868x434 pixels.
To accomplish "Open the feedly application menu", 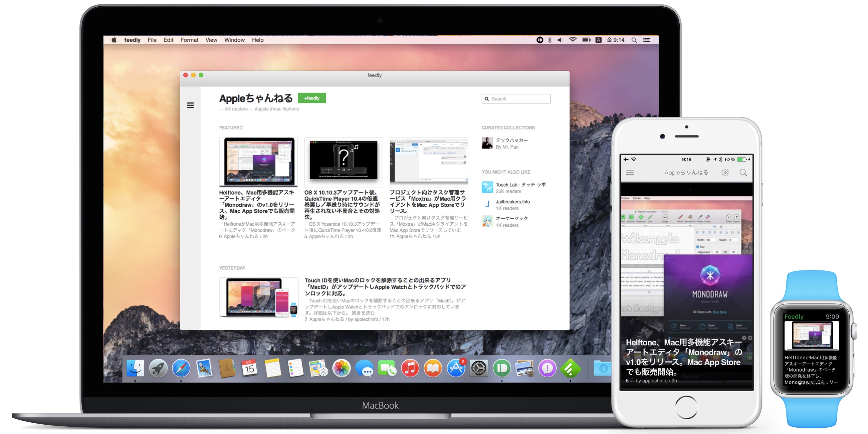I will [x=132, y=40].
